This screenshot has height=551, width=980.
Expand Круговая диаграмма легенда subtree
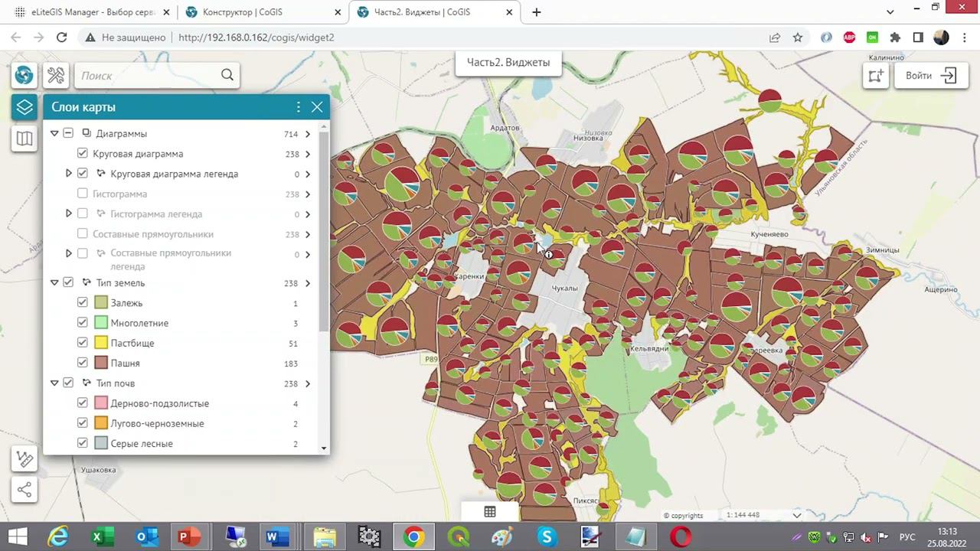tap(69, 174)
